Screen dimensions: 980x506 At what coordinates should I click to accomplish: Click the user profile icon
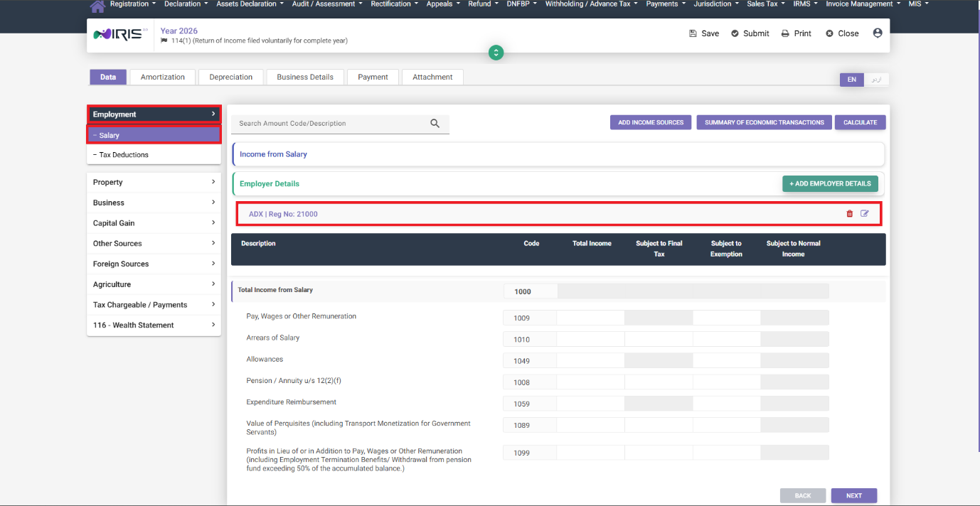(x=878, y=33)
